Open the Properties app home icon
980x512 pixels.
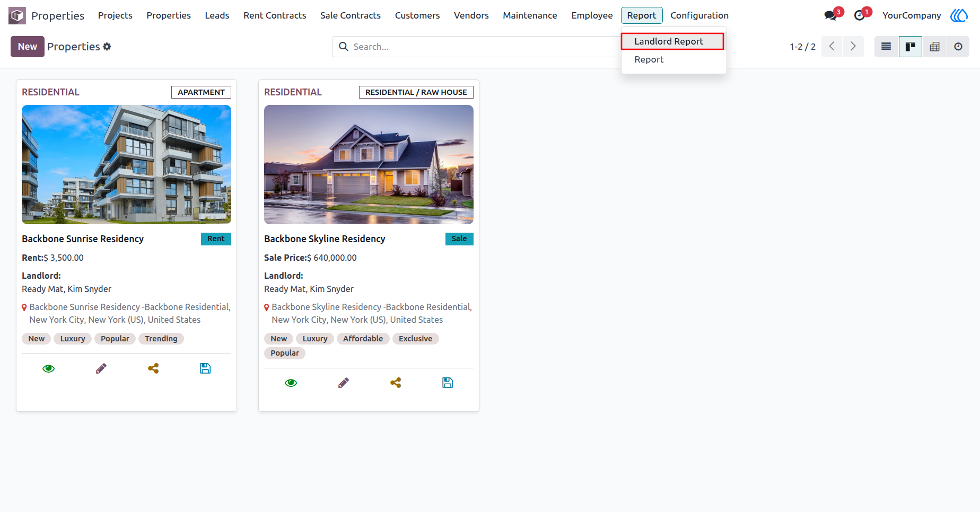(x=17, y=15)
